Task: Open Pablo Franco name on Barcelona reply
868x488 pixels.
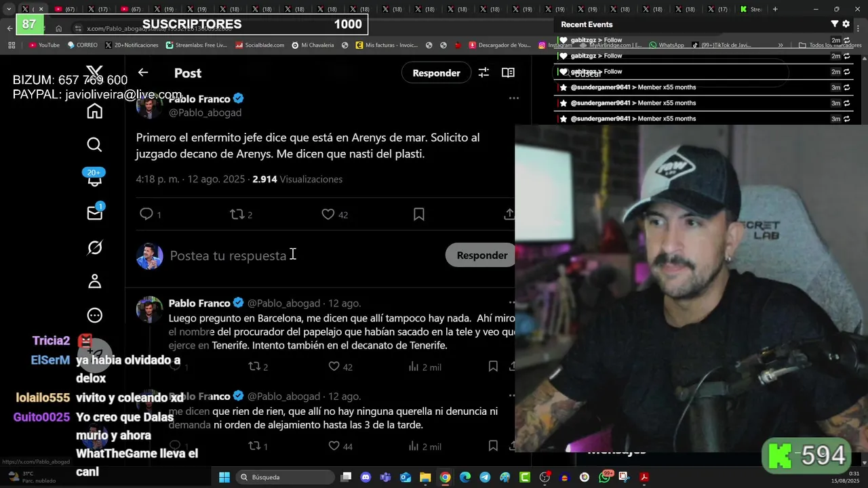Action: coord(199,303)
